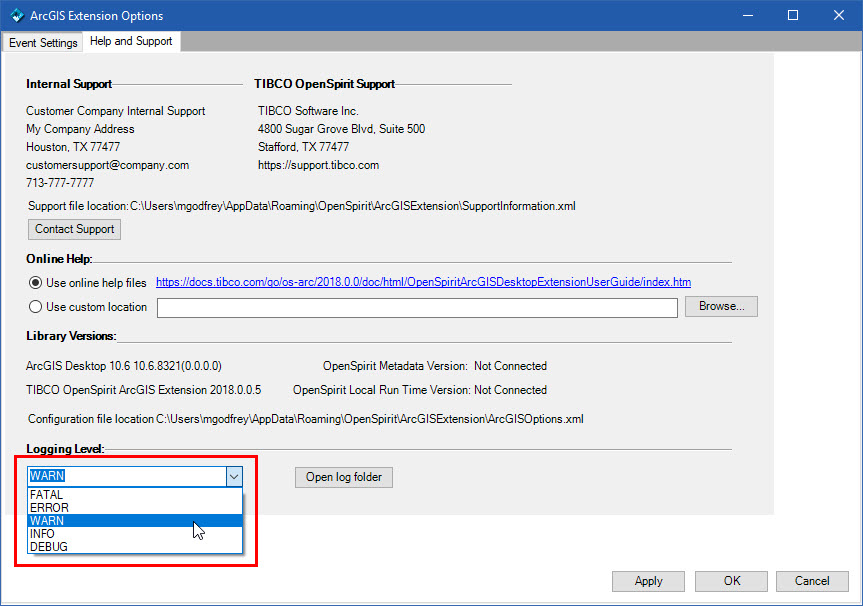Open the docs.tibco.com online help link
This screenshot has height=606, width=863.
423,282
